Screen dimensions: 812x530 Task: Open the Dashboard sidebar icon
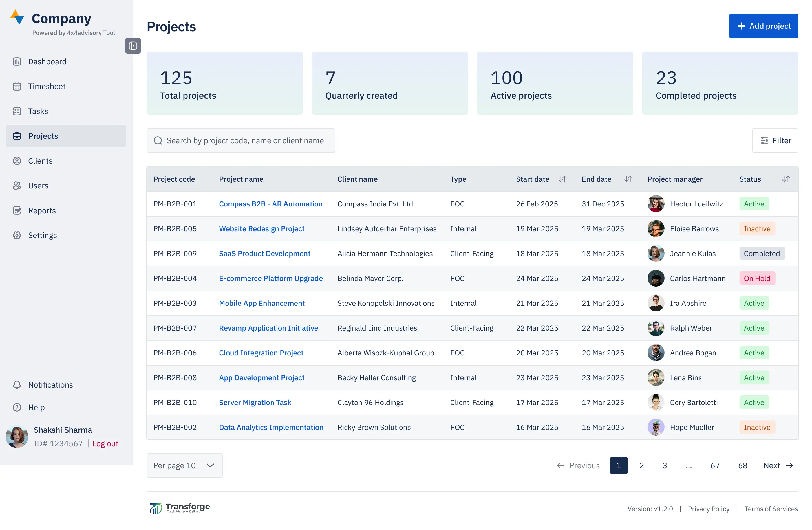tap(17, 61)
